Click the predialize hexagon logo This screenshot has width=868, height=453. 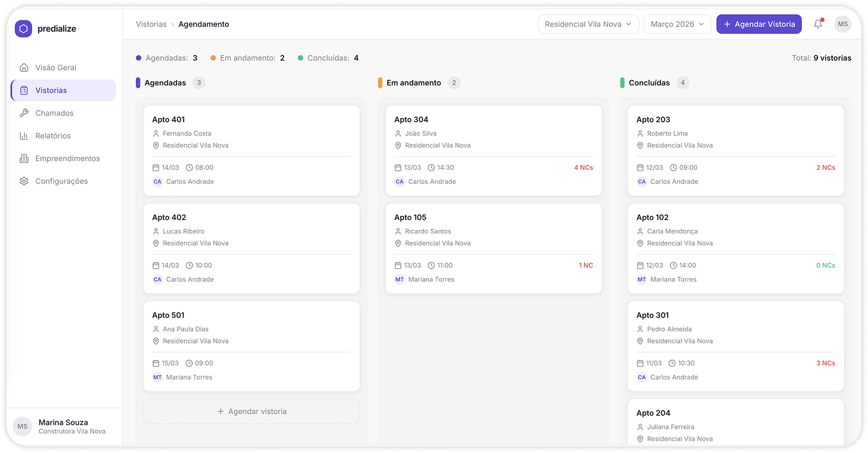coord(23,29)
